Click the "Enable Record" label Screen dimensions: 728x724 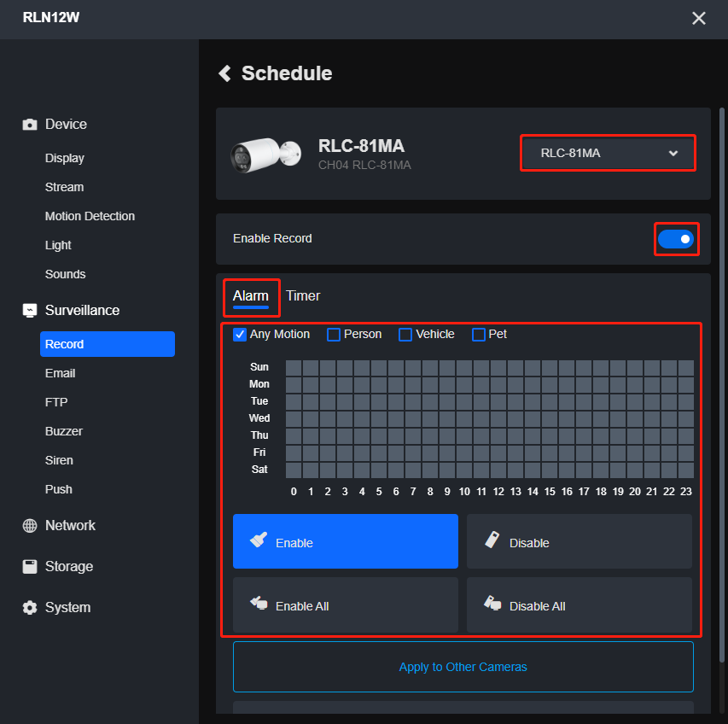(272, 239)
